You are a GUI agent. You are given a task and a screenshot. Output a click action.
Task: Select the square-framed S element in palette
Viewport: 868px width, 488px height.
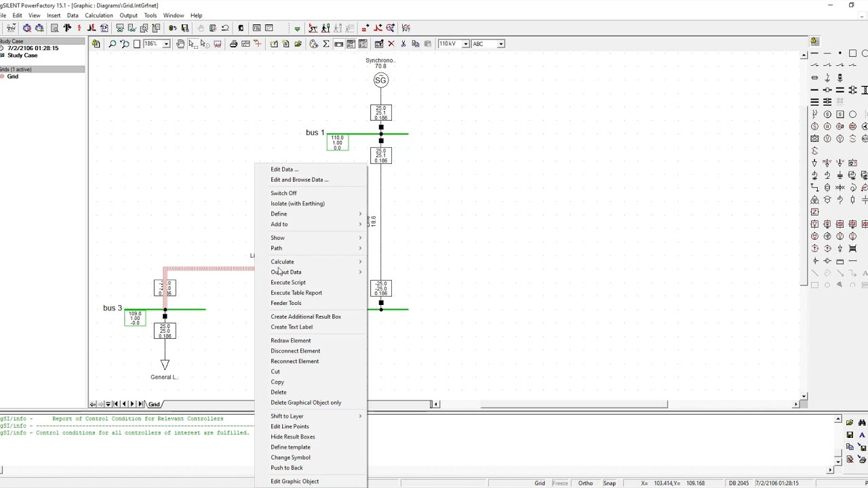pos(840,114)
